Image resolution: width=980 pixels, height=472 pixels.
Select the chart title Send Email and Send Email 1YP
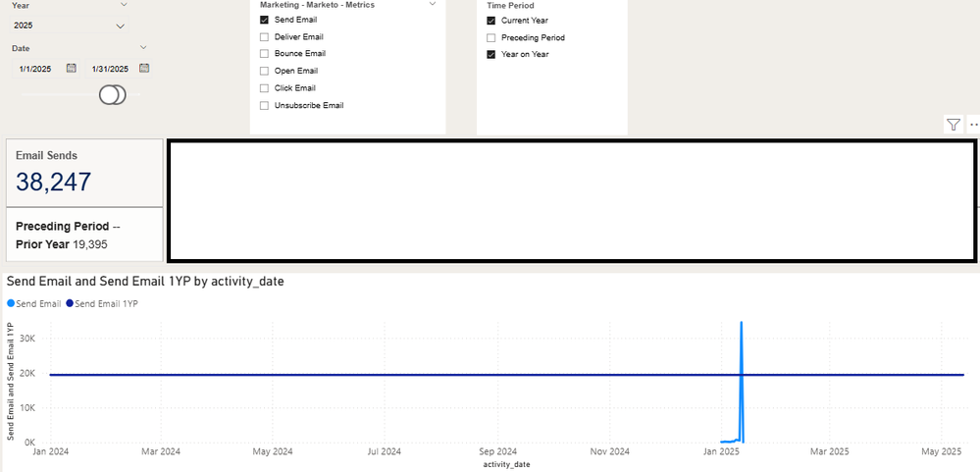[x=145, y=282]
